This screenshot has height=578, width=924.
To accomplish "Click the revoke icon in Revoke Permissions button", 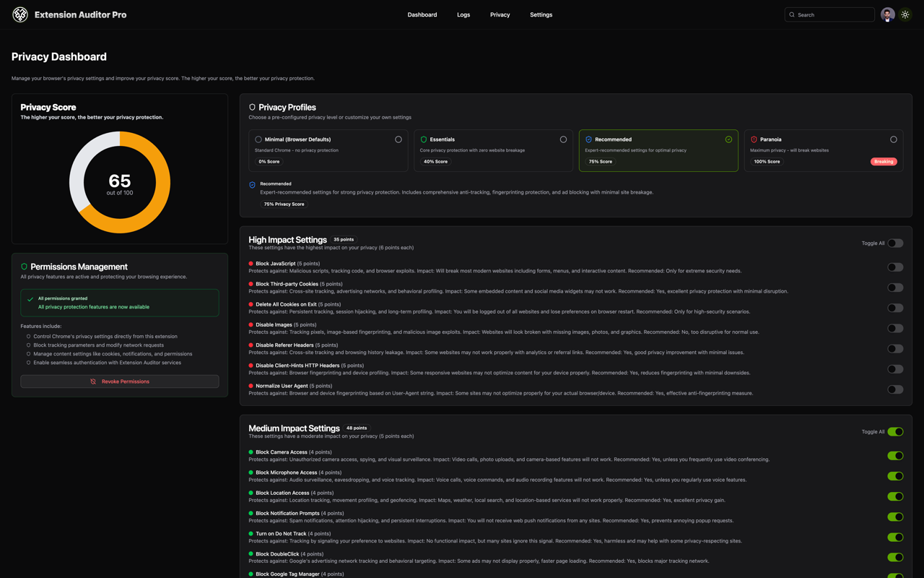I will click(93, 381).
